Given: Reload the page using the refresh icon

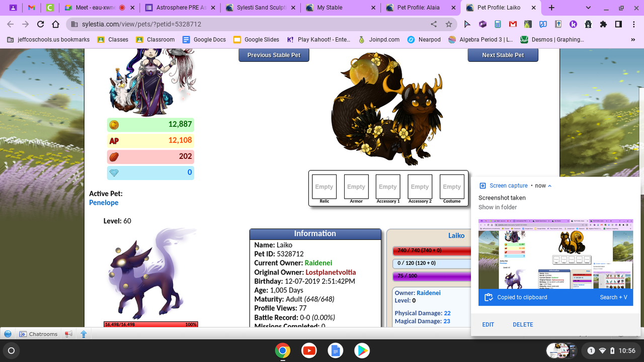Looking at the screenshot, I should pos(40,24).
